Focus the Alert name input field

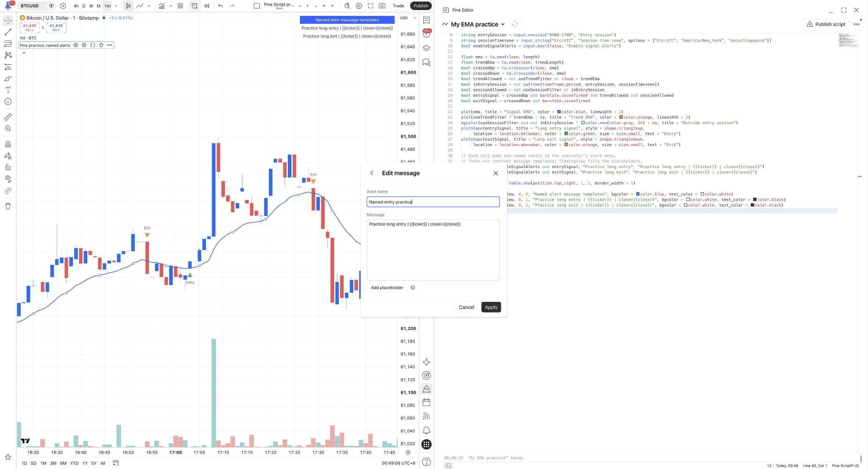[x=433, y=202]
